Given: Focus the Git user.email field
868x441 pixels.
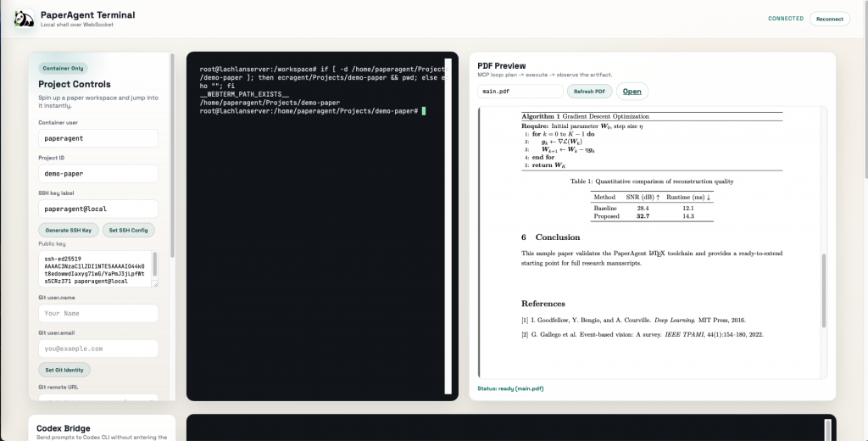Looking at the screenshot, I should click(x=98, y=349).
